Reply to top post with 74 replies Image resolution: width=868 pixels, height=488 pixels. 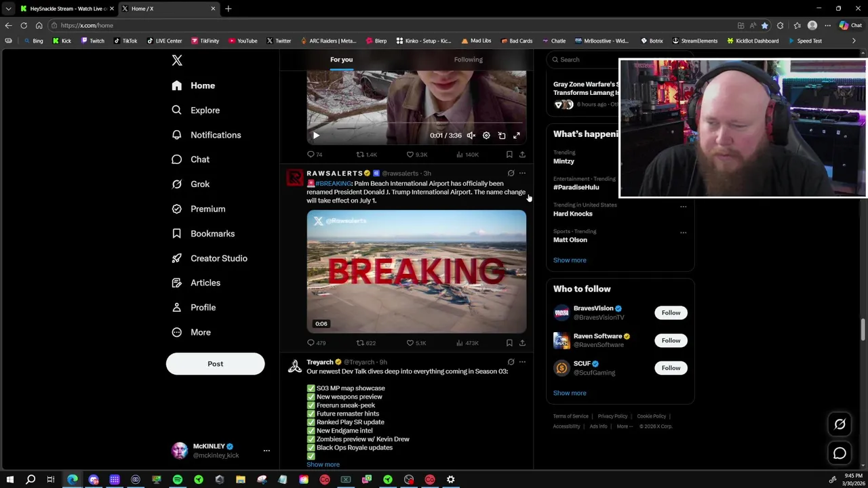coord(315,155)
